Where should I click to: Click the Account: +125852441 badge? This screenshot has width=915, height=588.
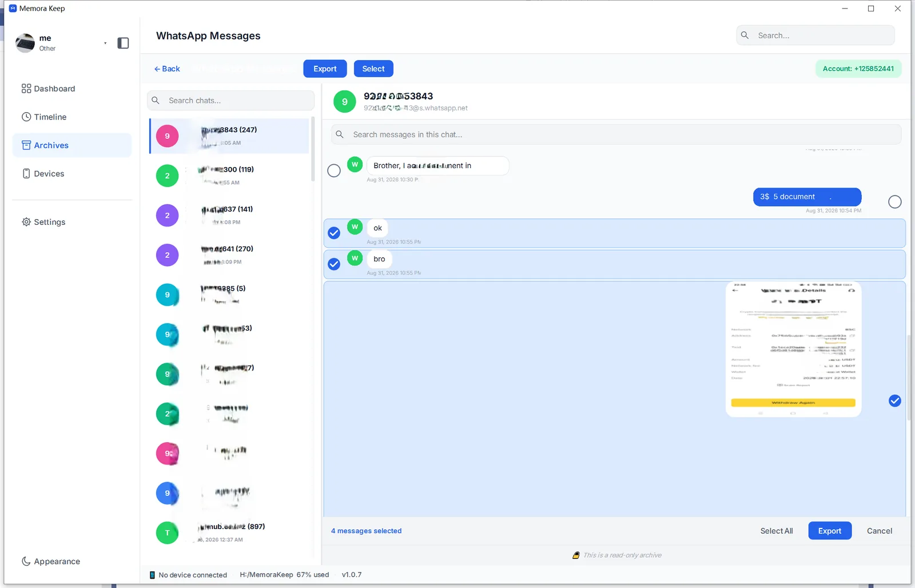[x=858, y=69]
